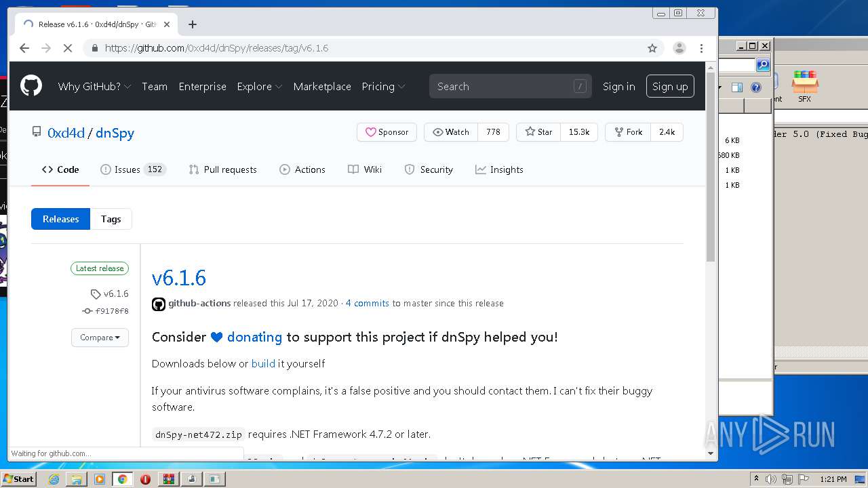Click the donating link
Screen dimensions: 868x488
coord(254,337)
